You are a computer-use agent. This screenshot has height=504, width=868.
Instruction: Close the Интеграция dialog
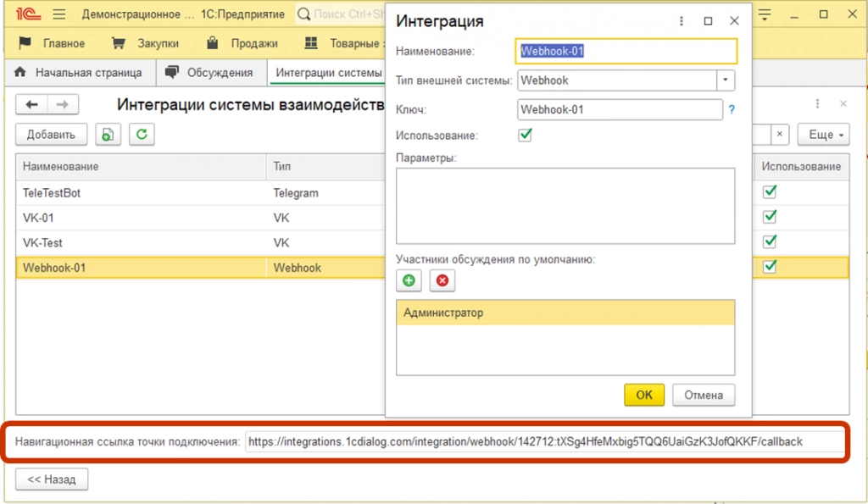coord(735,21)
